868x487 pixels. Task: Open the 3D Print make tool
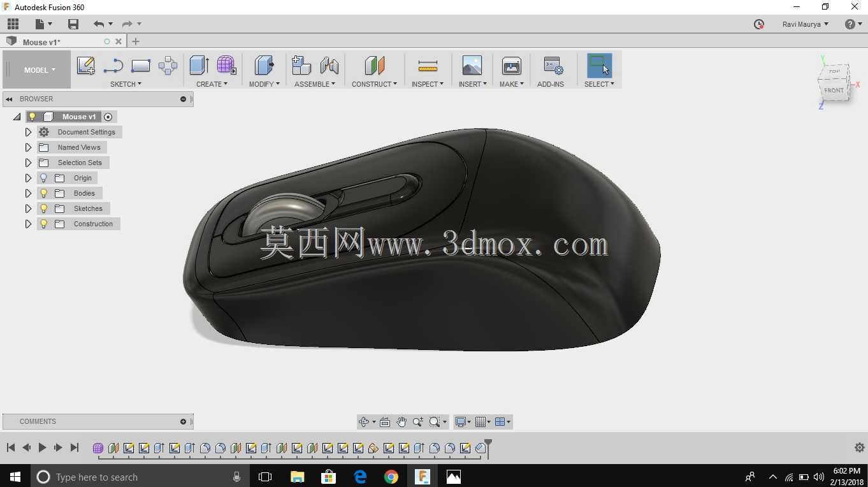coord(512,65)
